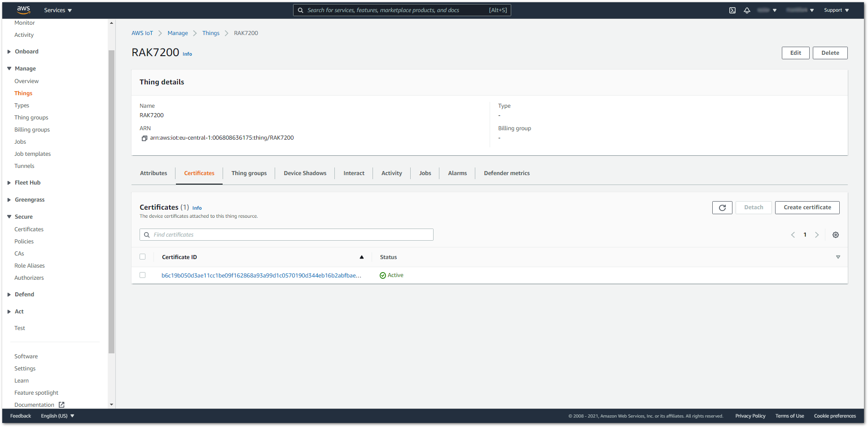Switch to the Device Shadows tab

pos(305,173)
